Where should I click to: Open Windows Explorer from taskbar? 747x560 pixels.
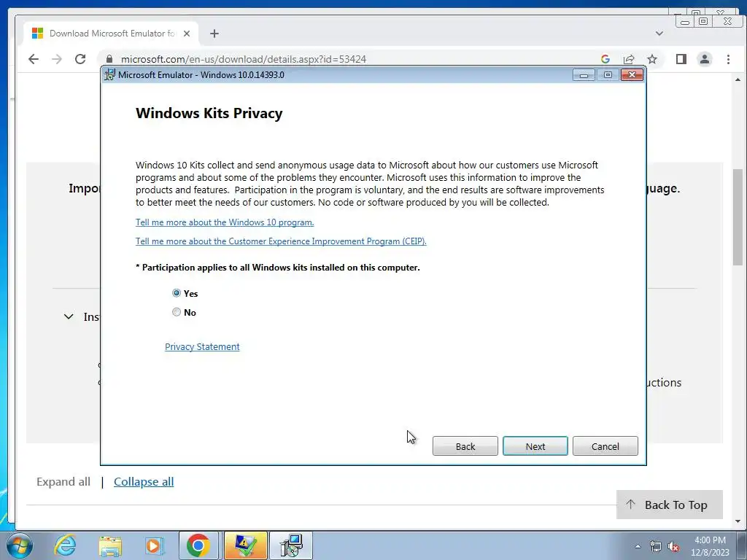110,545
